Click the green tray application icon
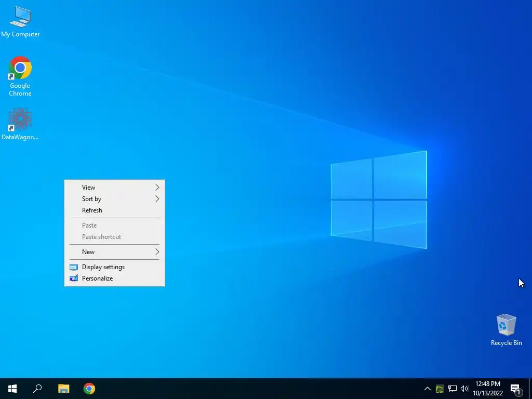Viewport: 532px width, 399px height. pyautogui.click(x=440, y=389)
